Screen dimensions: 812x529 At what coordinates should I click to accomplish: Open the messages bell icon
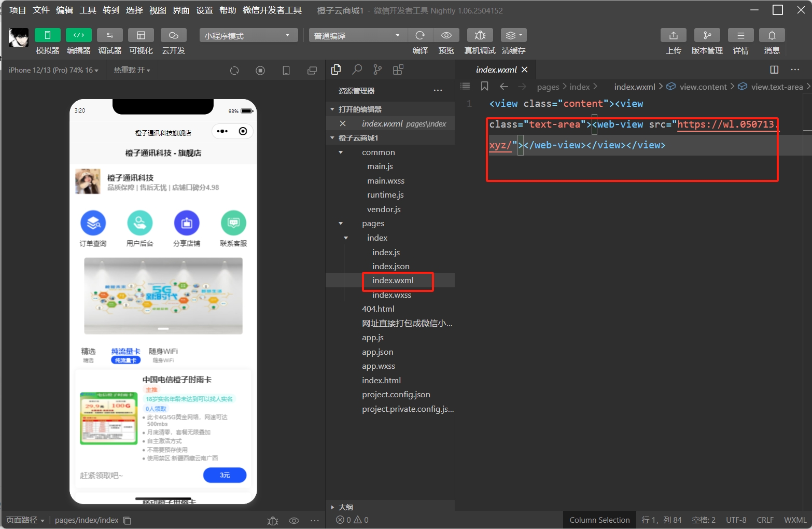point(772,35)
